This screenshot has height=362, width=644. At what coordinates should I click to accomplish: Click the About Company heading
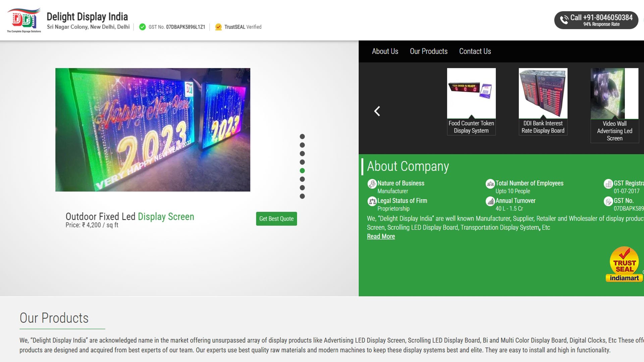(x=408, y=166)
